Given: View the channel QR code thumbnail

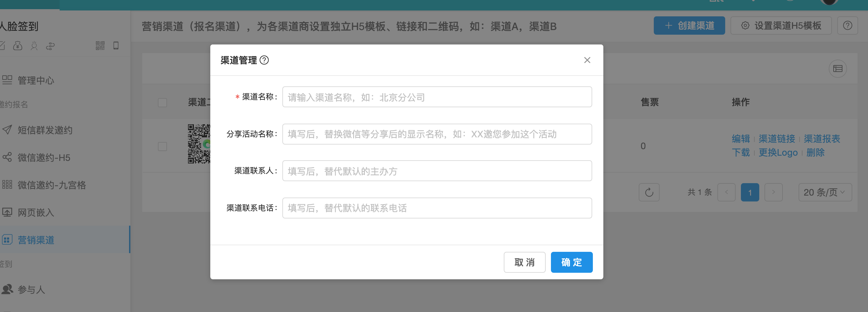Looking at the screenshot, I should point(199,144).
